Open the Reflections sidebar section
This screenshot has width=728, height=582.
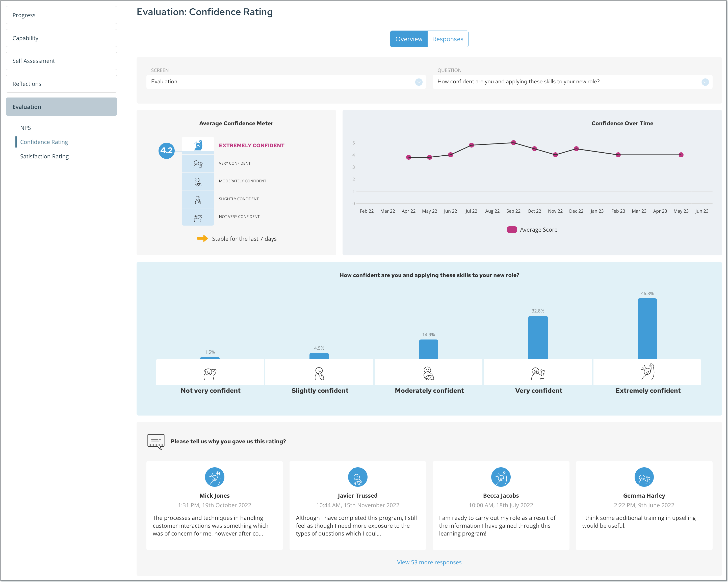coord(61,84)
